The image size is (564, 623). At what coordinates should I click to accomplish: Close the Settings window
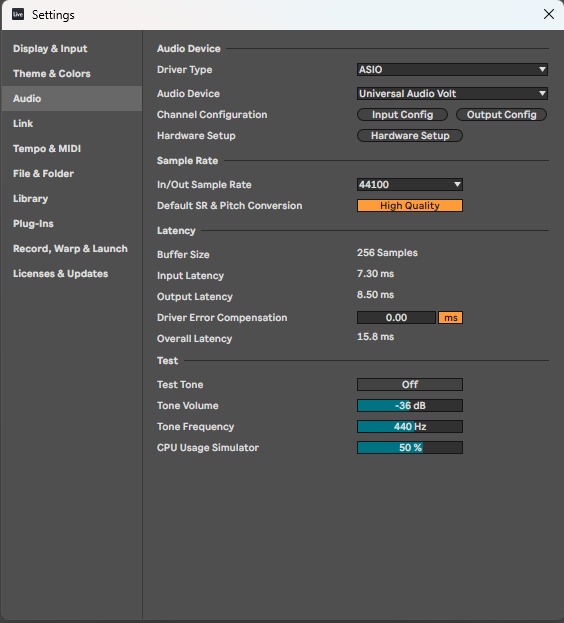549,14
